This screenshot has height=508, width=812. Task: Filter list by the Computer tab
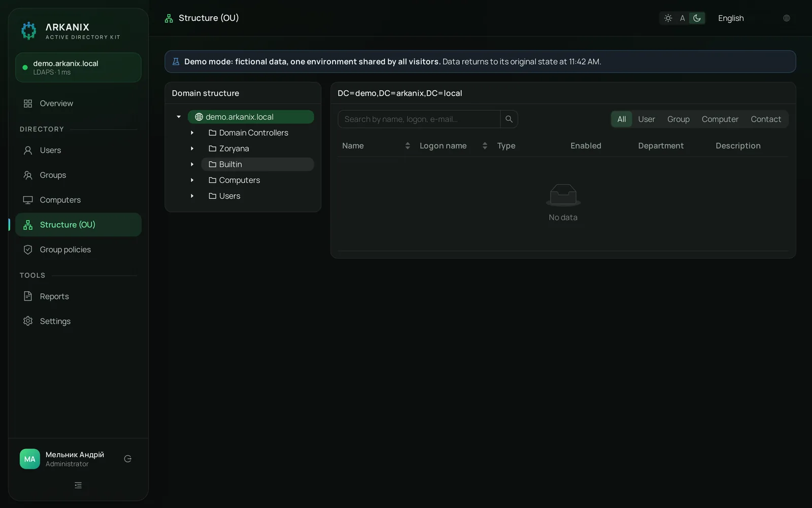pyautogui.click(x=720, y=119)
